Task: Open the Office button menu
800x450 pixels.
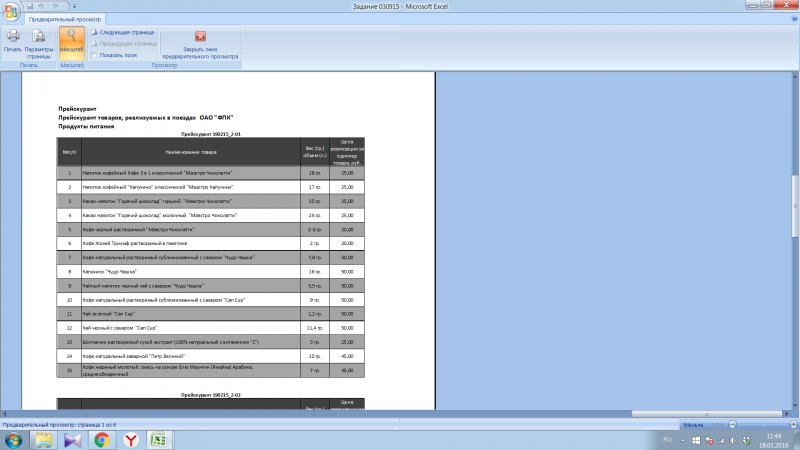Action: coord(11,11)
